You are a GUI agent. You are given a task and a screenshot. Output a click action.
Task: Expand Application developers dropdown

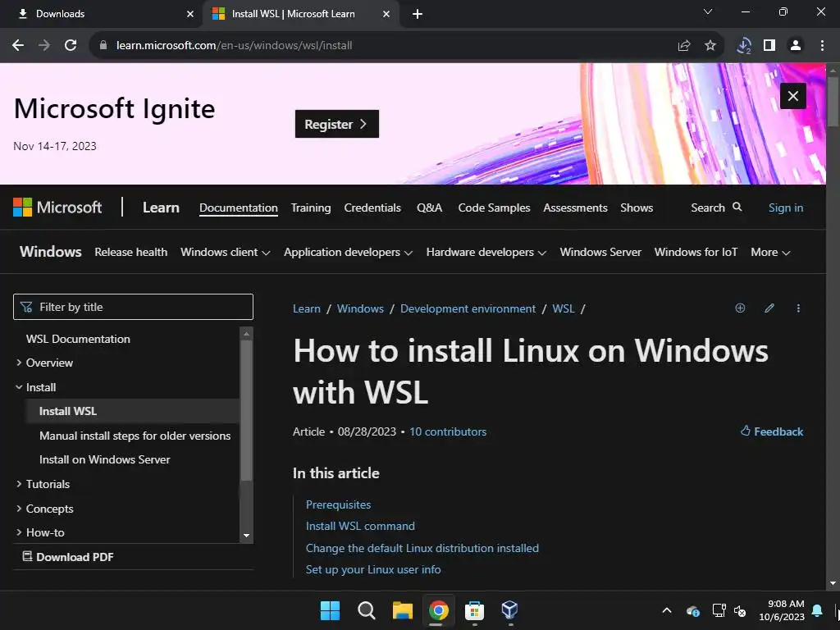coord(348,252)
